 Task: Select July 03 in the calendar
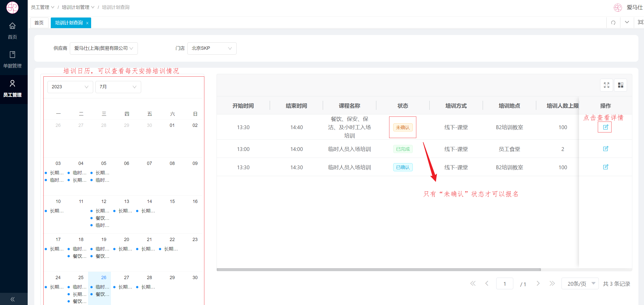coord(58,163)
